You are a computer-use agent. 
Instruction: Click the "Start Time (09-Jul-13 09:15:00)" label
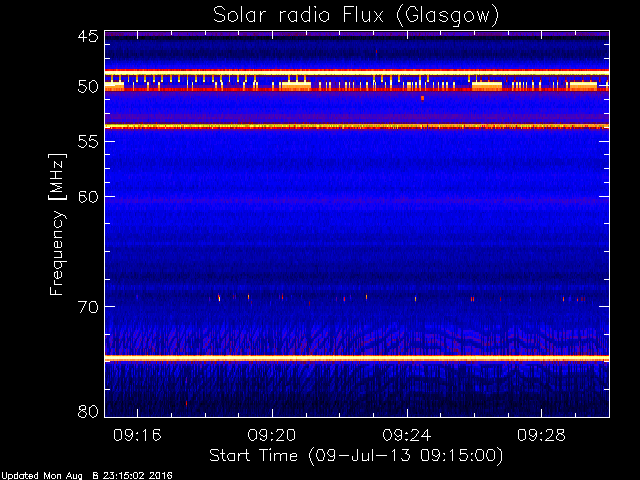coord(356,456)
